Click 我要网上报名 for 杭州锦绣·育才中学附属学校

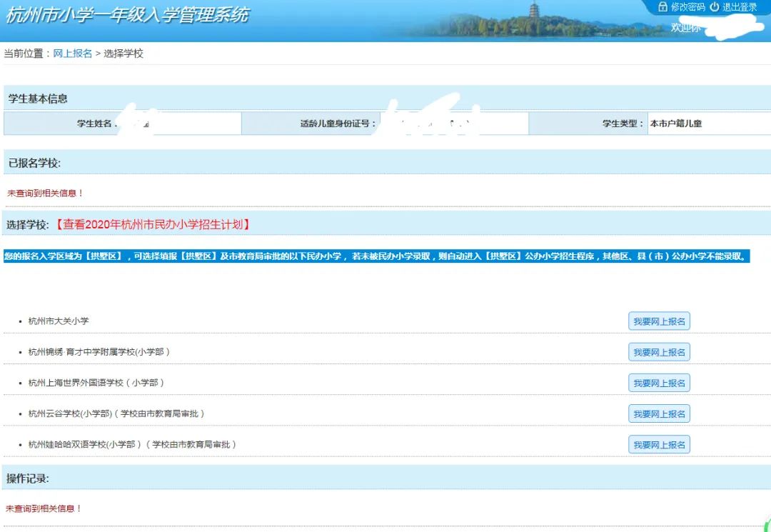(659, 351)
